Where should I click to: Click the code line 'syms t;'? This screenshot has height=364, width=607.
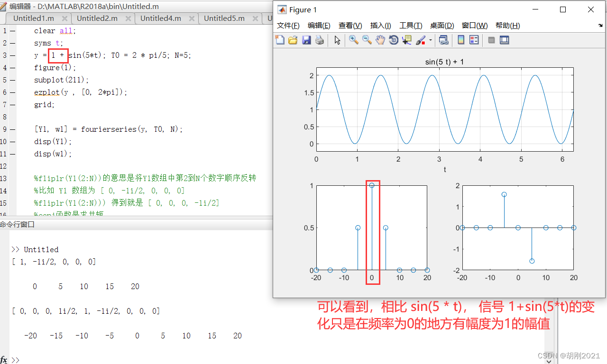[48, 43]
